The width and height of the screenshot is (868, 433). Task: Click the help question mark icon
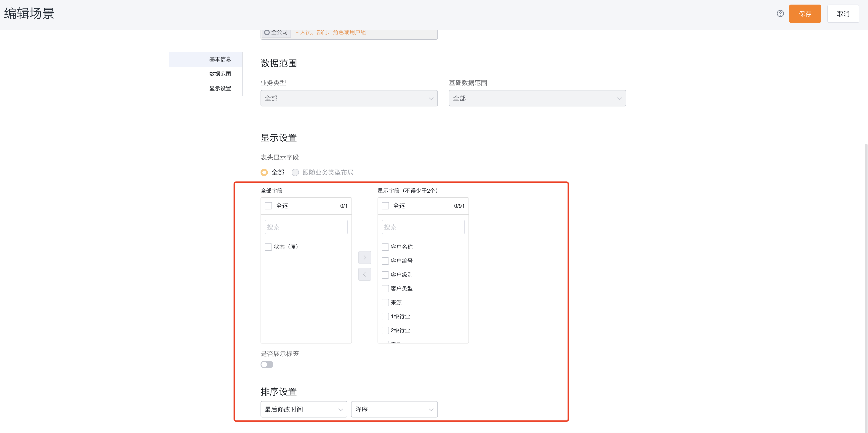[x=780, y=14]
